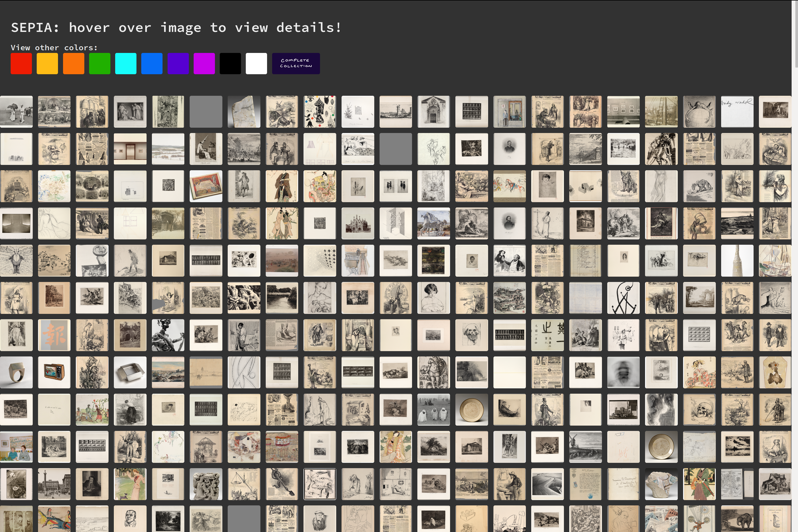Select the monument column in city square thumbnail
This screenshot has width=798, height=532.
coord(54,484)
